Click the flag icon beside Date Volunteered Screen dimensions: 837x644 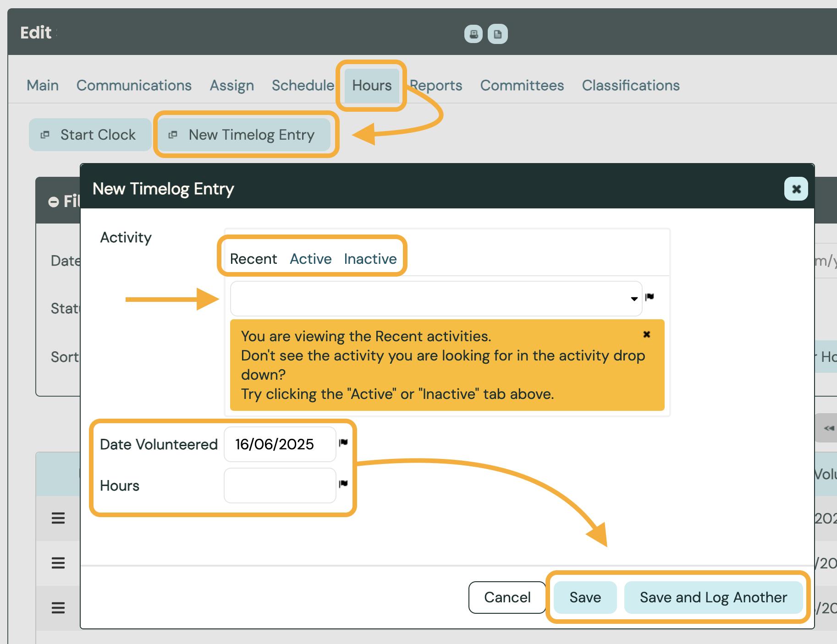click(343, 442)
